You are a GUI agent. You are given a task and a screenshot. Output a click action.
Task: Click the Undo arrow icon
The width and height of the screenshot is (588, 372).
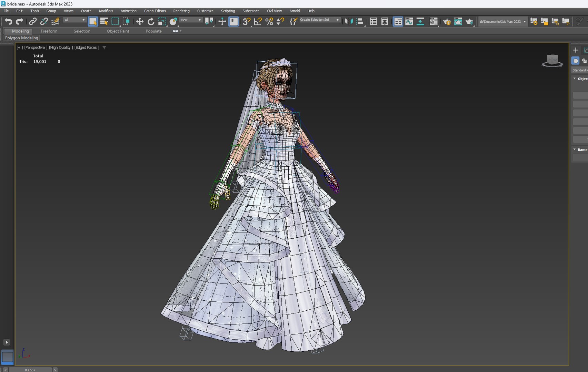point(8,22)
